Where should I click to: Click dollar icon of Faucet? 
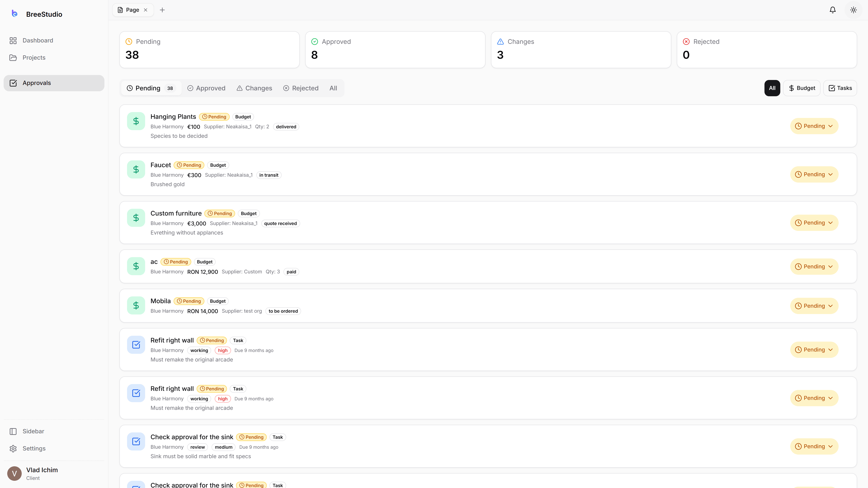[x=136, y=169]
